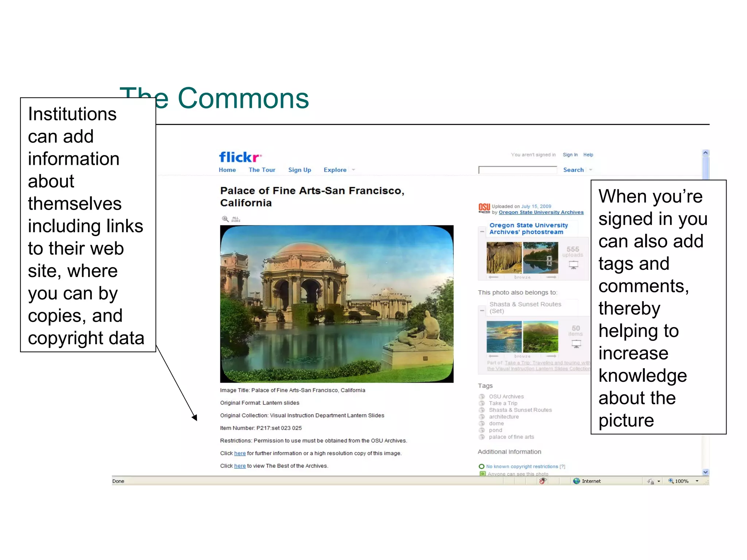The image size is (747, 560).
Task: Click the Internet zone globe icon in status bar
Action: [576, 481]
